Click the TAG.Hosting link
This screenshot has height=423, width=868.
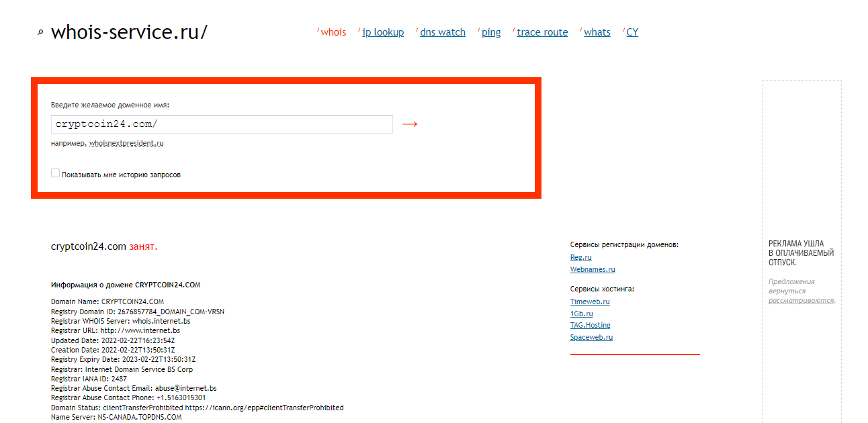pyautogui.click(x=590, y=325)
